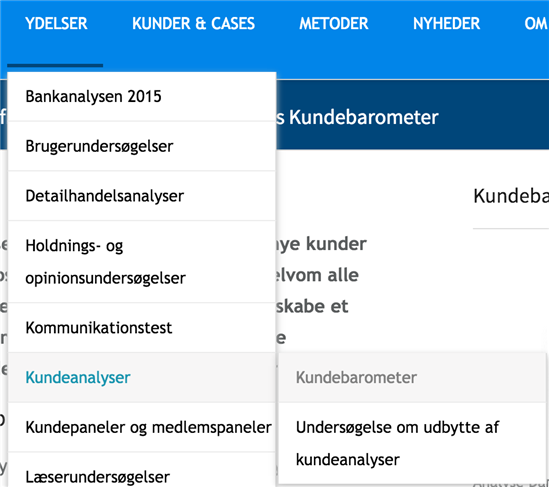
Task: Go to KUNDER & CASES menu
Action: coord(193,24)
